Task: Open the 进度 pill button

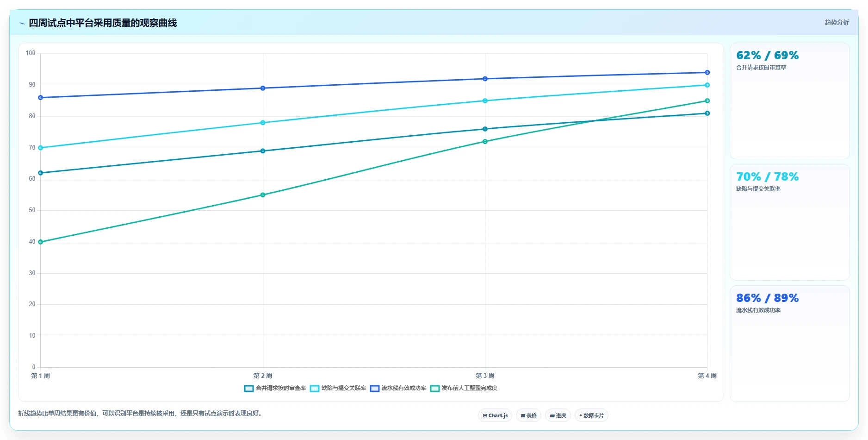Action: 558,415
